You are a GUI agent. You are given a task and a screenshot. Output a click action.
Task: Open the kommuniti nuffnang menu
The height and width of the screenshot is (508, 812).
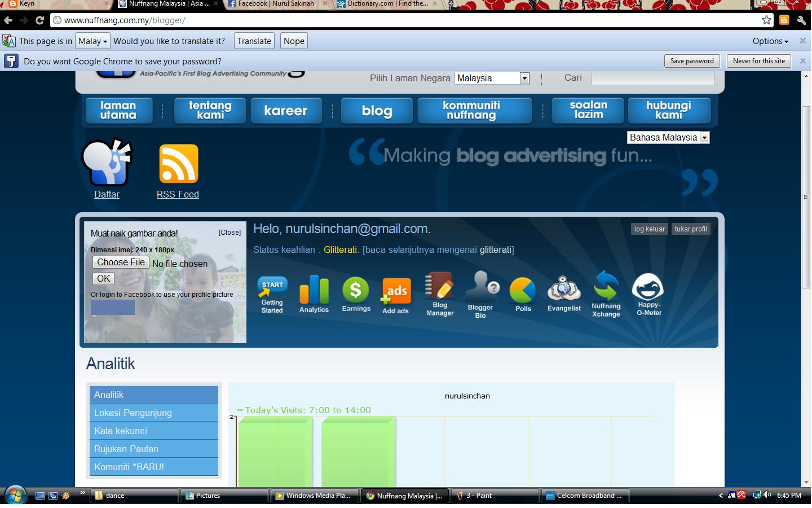pyautogui.click(x=474, y=110)
